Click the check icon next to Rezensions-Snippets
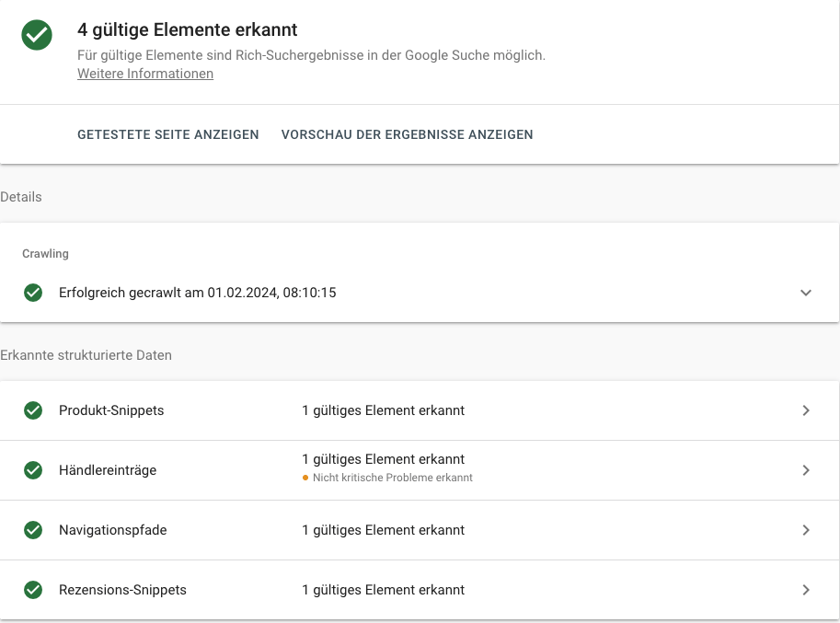The height and width of the screenshot is (623, 840). pos(33,589)
